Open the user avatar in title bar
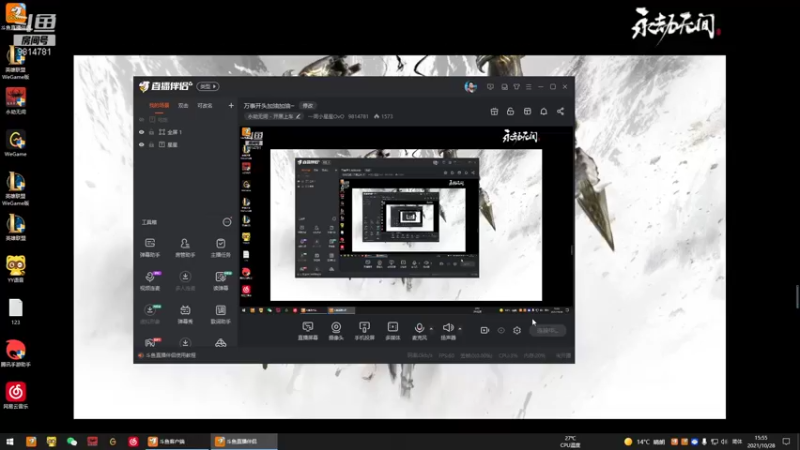800x450 pixels. tap(470, 87)
